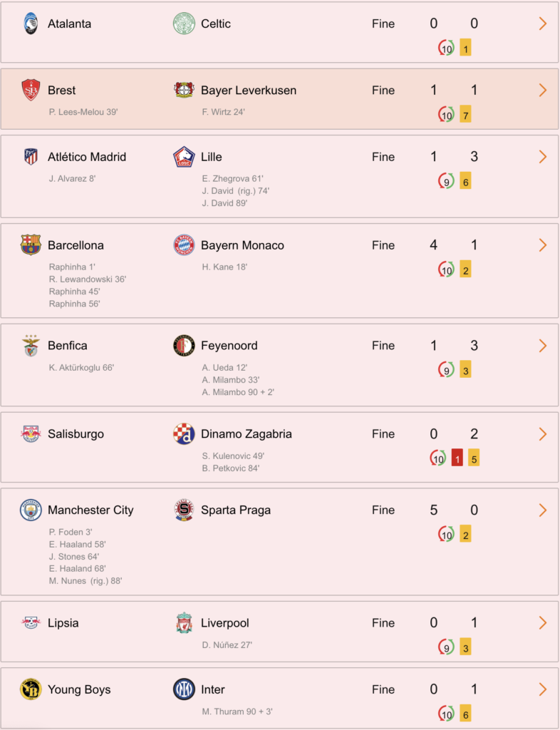Click substitutions icon in Atlético Madrid match
This screenshot has width=560, height=730.
pyautogui.click(x=446, y=182)
